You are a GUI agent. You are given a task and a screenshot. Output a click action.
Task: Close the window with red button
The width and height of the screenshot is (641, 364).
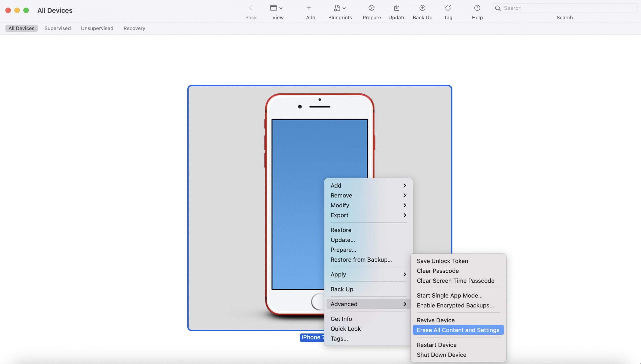coord(8,10)
